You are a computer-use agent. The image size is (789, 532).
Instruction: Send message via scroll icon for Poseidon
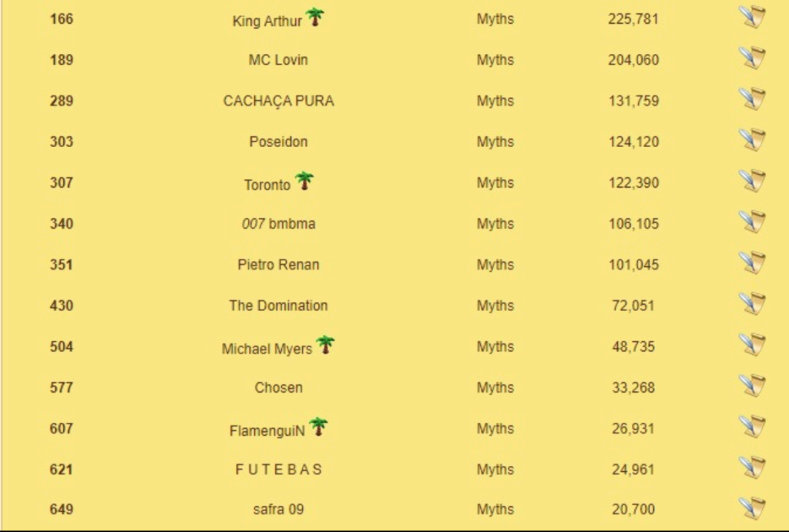(x=752, y=140)
